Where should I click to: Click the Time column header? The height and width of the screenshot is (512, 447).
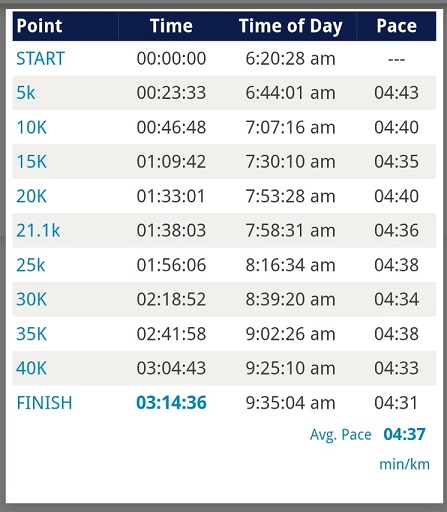coord(171,26)
